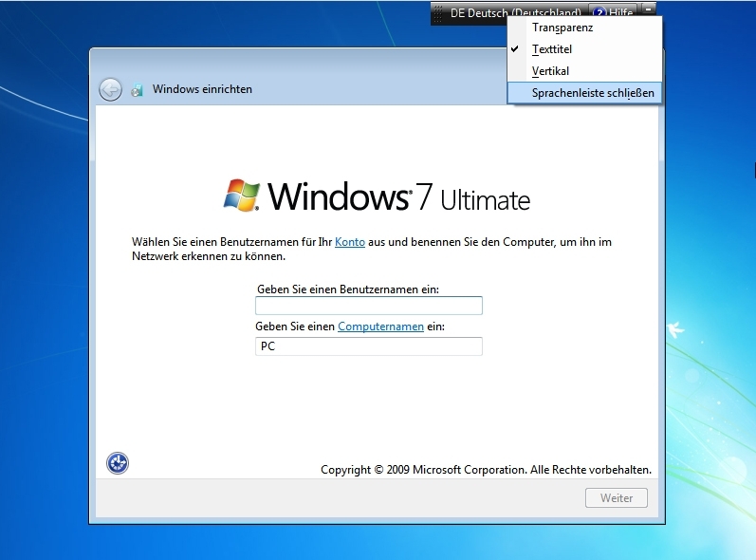This screenshot has width=756, height=560.
Task: Toggle the checked Texttitel option
Action: click(552, 49)
